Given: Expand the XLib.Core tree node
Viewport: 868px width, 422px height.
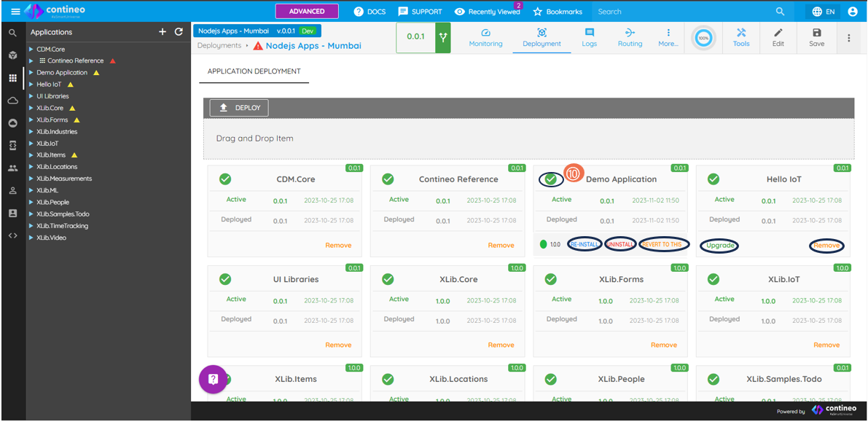Looking at the screenshot, I should [31, 108].
